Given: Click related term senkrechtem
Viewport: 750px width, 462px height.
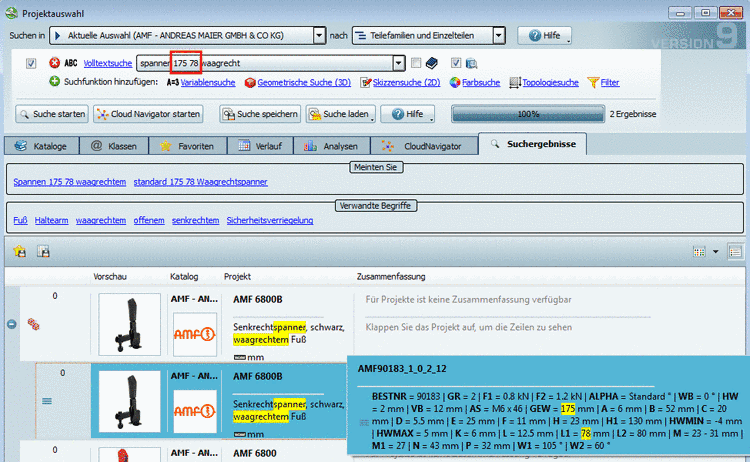Looking at the screenshot, I should point(195,220).
